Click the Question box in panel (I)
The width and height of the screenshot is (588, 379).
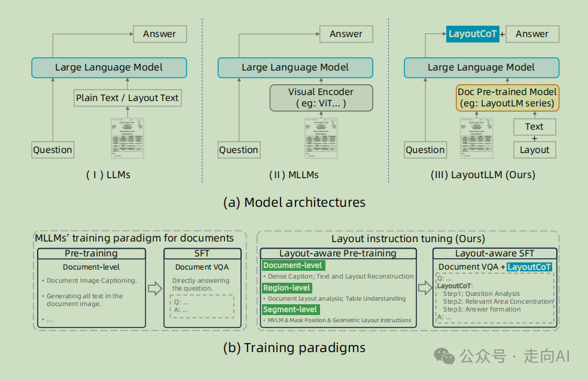[53, 150]
